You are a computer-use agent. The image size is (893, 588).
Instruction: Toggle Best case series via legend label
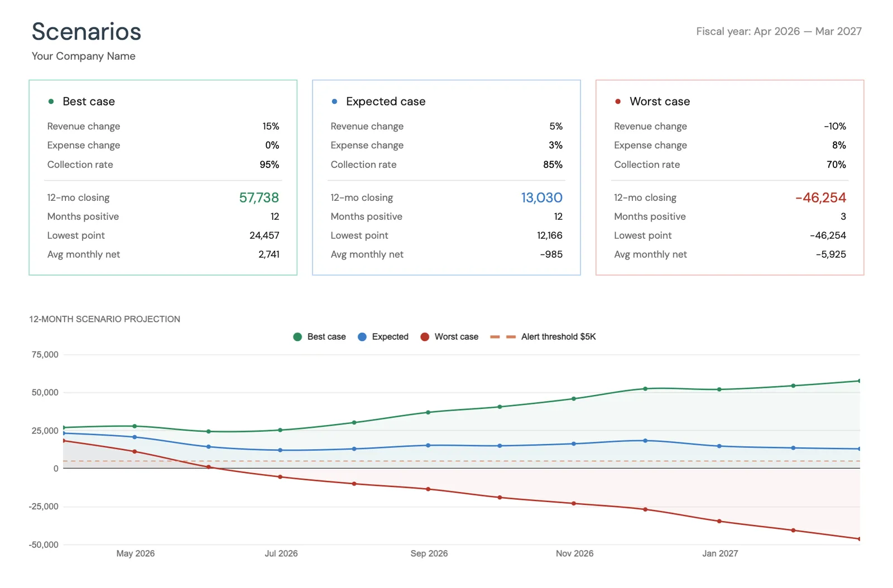(327, 337)
